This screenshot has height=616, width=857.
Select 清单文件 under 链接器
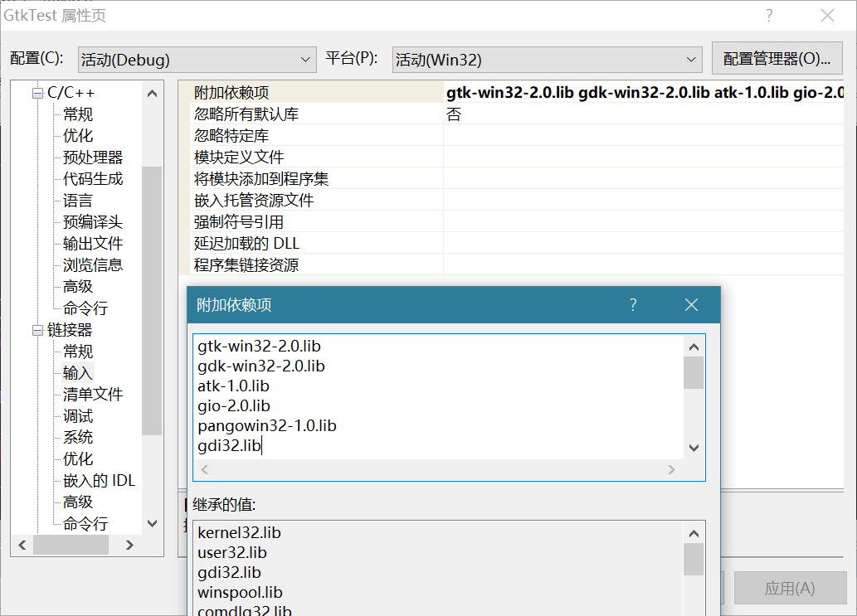[93, 395]
